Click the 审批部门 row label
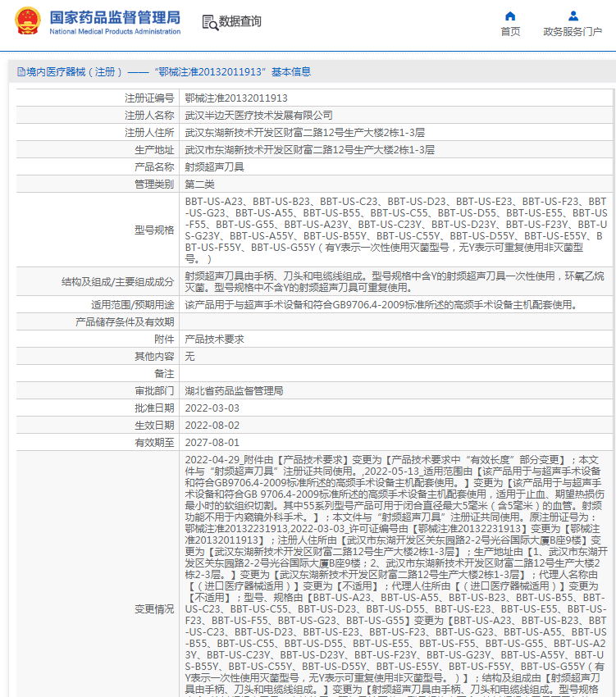616x697 pixels. (154, 391)
